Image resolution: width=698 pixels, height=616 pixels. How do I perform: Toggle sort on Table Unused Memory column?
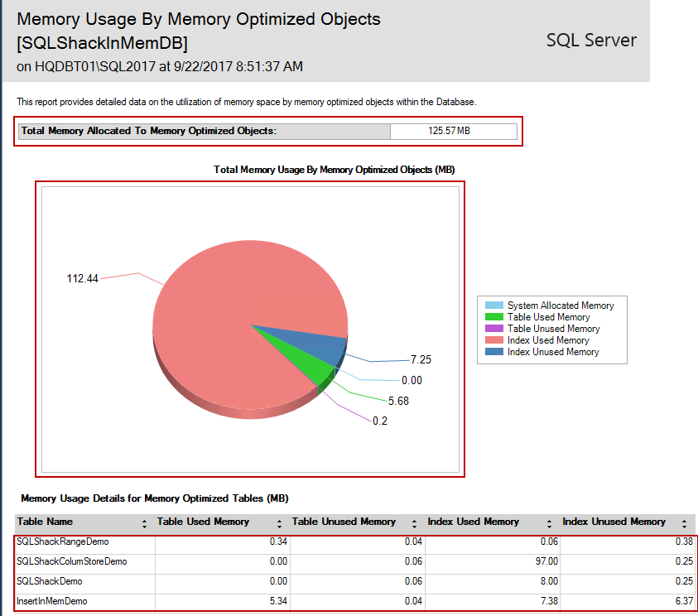(415, 523)
